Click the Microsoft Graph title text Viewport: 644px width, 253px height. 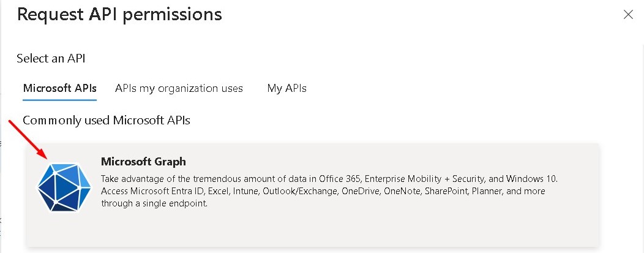click(x=143, y=162)
